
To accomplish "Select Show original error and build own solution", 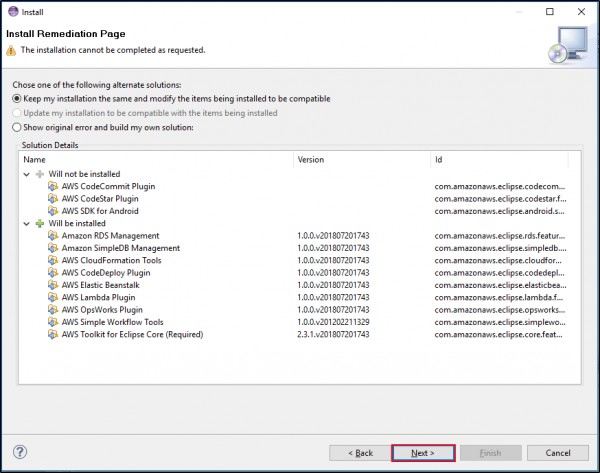I will [x=103, y=127].
